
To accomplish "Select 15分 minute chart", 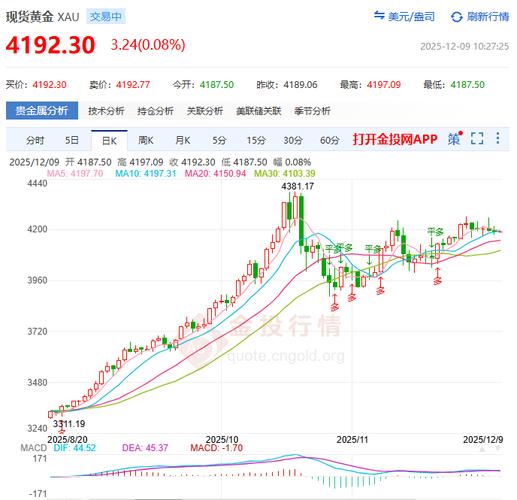I will tap(256, 140).
